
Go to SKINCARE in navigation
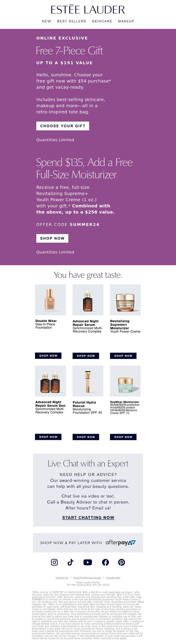(102, 21)
